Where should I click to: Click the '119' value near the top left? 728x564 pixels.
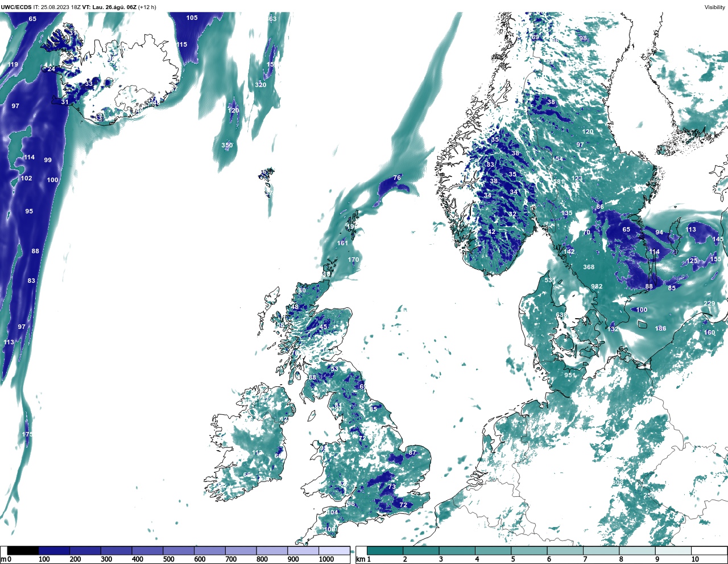coord(13,64)
